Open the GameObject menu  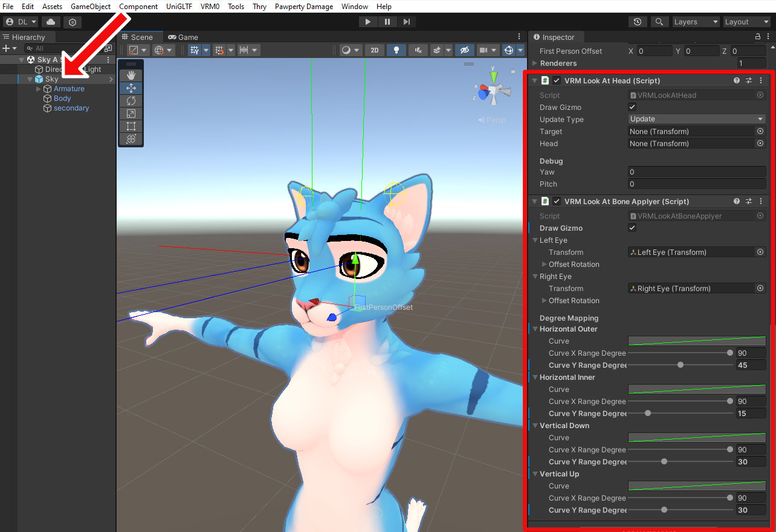pos(91,7)
